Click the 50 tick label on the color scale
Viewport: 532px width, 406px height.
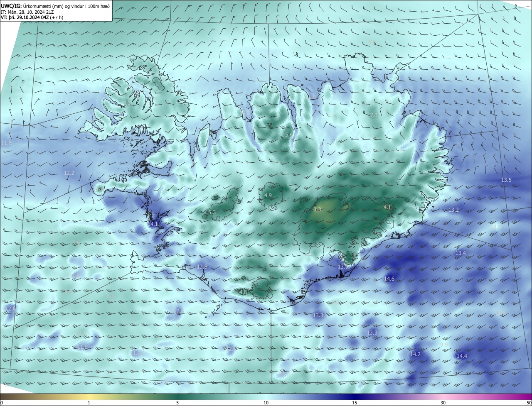(x=529, y=403)
